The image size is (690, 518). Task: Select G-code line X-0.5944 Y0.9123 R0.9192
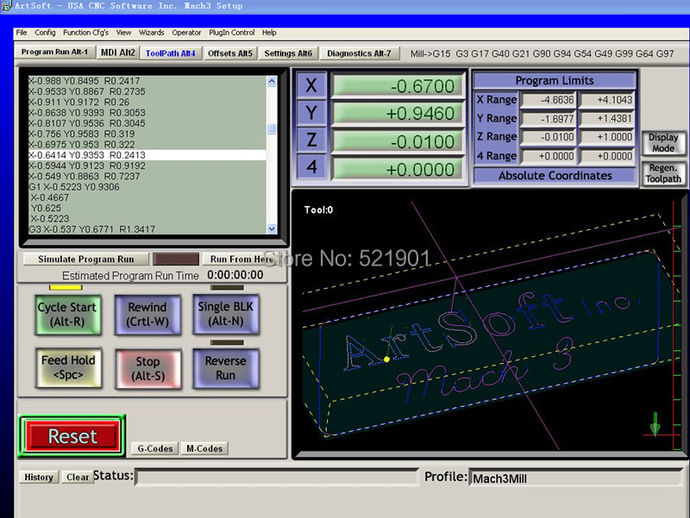pos(147,165)
